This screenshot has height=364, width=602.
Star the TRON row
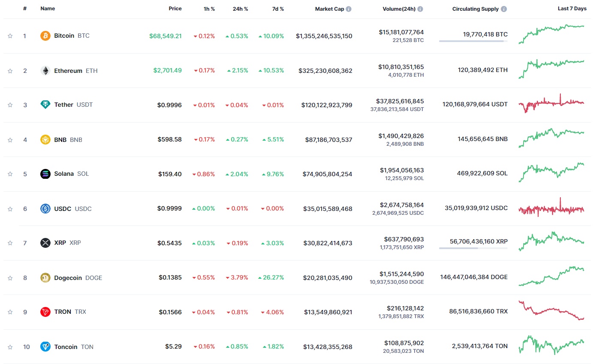10,312
